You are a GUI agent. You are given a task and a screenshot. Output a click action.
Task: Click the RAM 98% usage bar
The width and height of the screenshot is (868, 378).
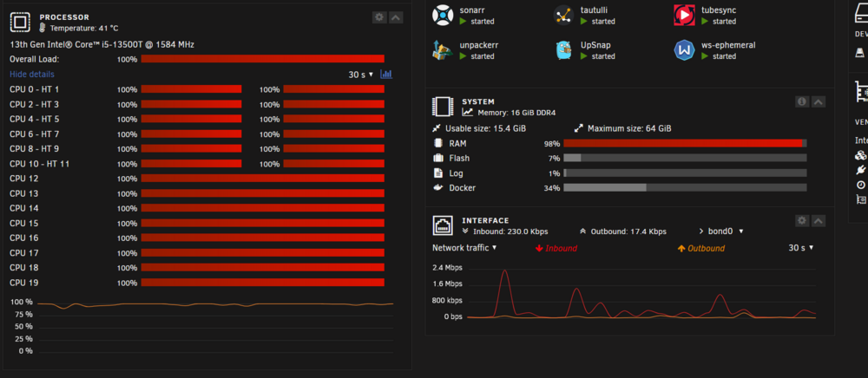685,143
